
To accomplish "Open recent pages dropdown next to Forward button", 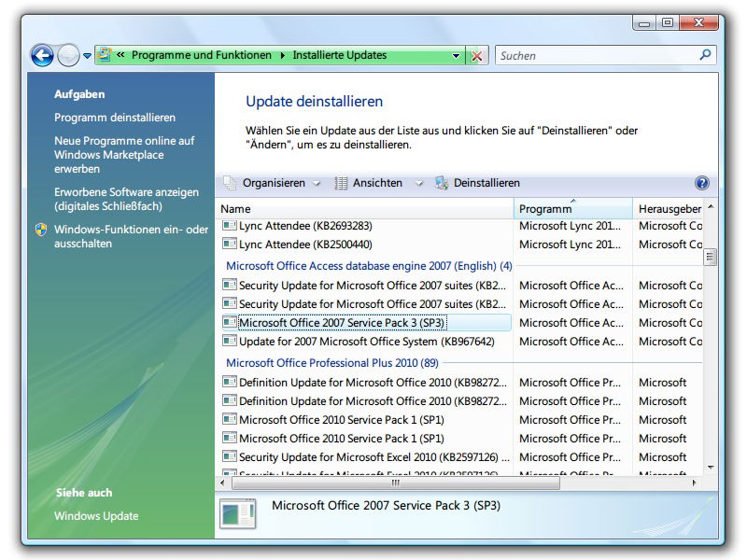I will point(87,56).
